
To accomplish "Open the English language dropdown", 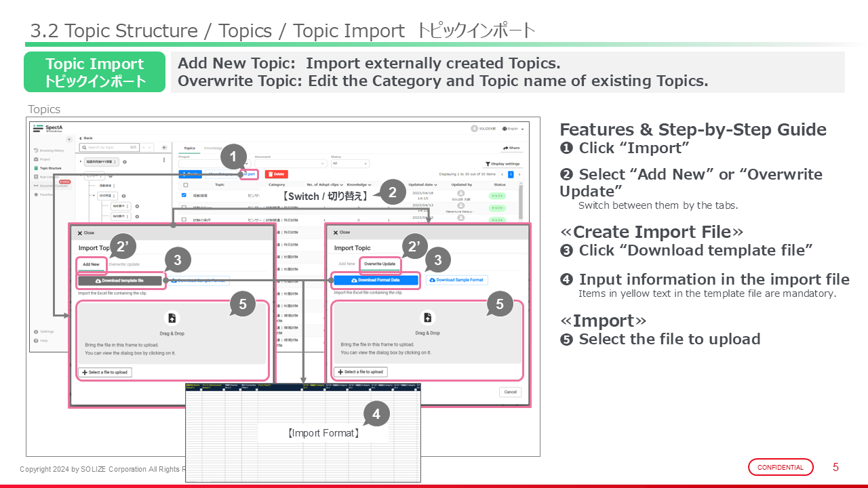I will click(513, 128).
